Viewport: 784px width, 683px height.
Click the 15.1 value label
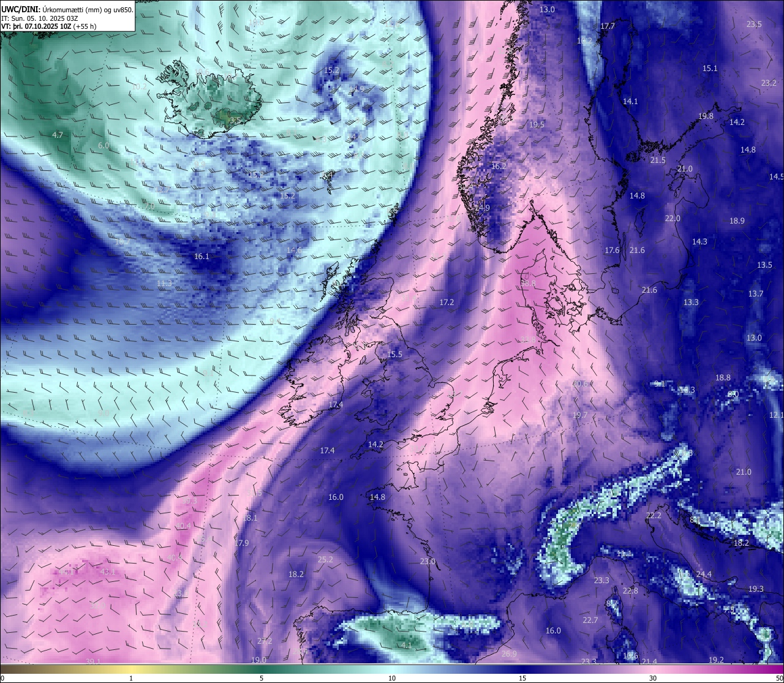point(710,68)
